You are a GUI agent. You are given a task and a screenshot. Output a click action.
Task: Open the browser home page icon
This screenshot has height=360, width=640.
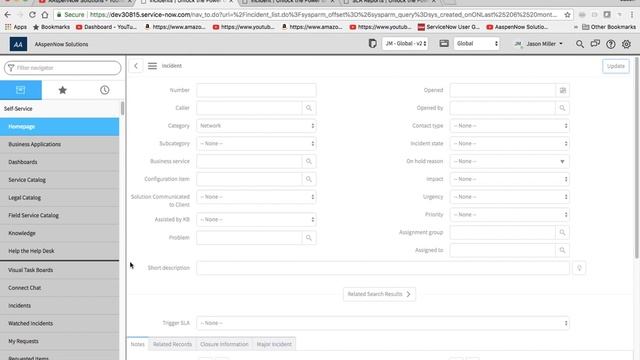45,15
